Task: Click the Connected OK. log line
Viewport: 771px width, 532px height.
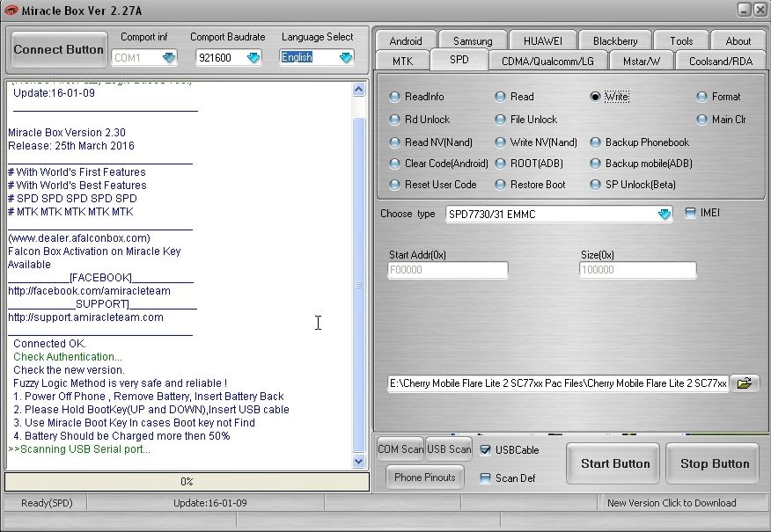Action: click(x=49, y=344)
